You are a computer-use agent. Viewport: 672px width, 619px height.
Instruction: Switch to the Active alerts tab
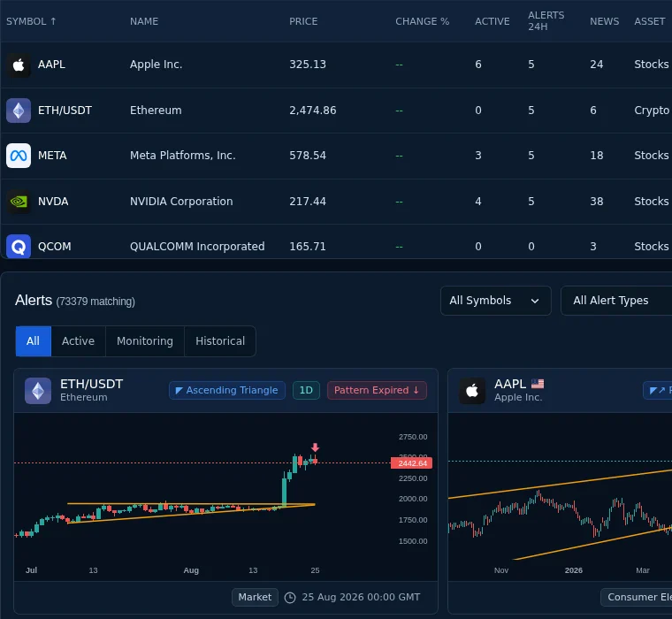pos(78,341)
